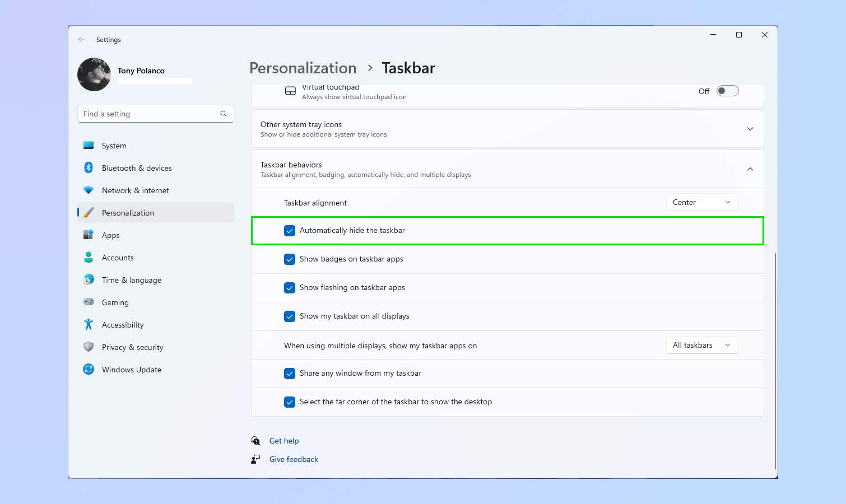This screenshot has width=846, height=504.
Task: Click Personalization in the breadcrumb
Action: 303,68
